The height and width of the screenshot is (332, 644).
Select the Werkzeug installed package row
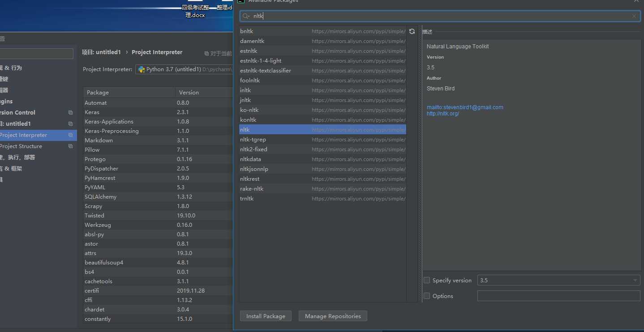158,225
